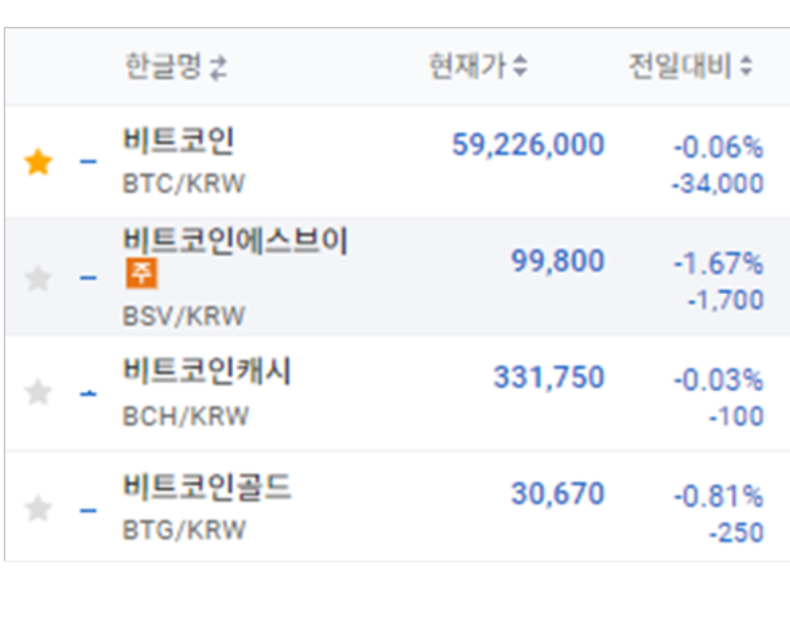This screenshot has width=790, height=617.
Task: Sort by 현재가 using sort arrows
Action: click(x=520, y=66)
